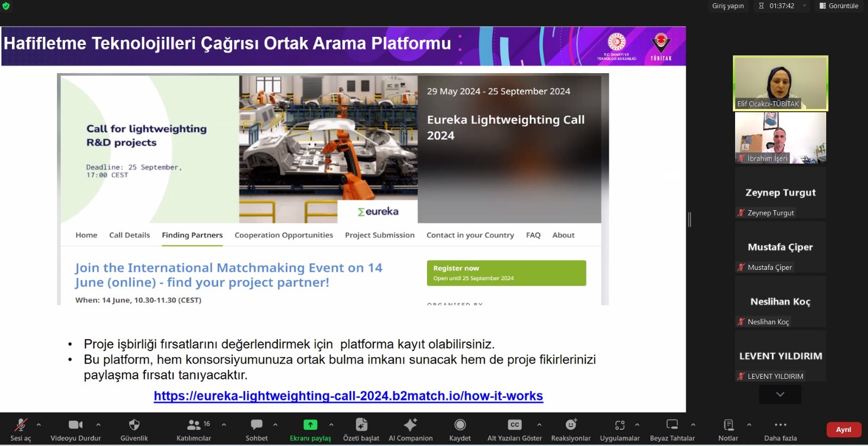Click 'Call for lightweighting R&D projects' text

click(146, 135)
